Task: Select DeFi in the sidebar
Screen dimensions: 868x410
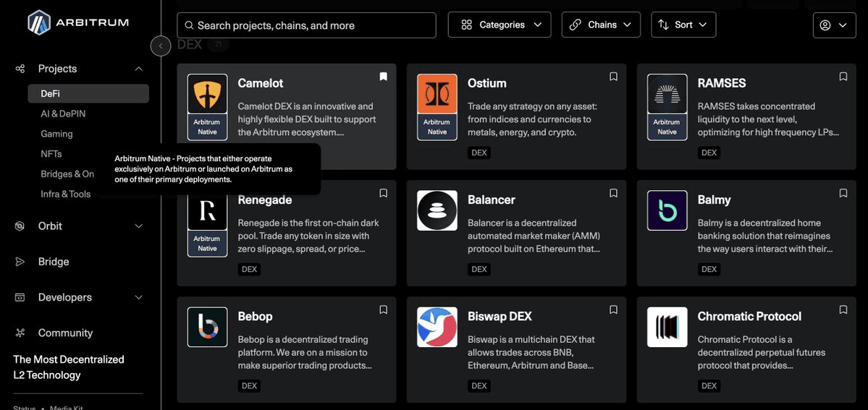Action: coord(88,93)
